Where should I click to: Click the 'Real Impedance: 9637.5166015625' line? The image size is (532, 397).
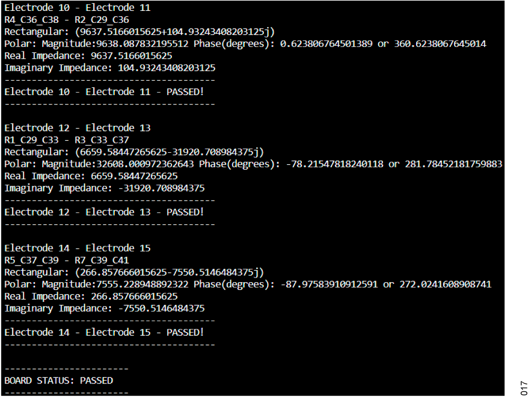point(88,56)
